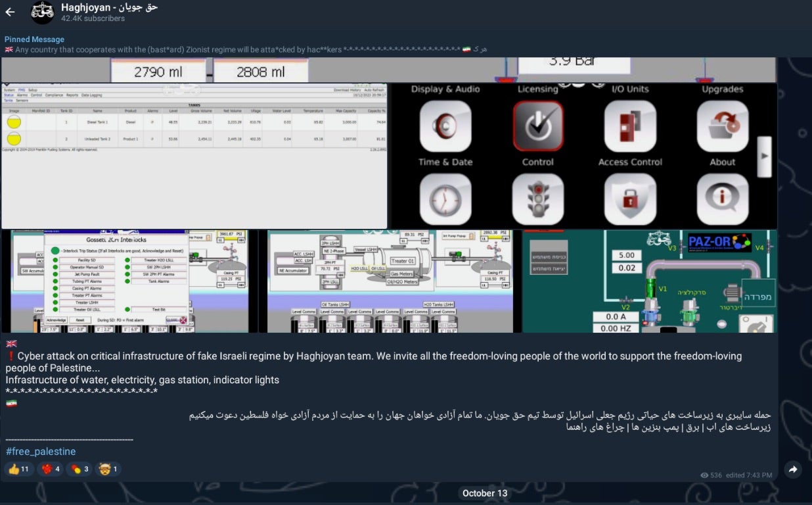The width and height of the screenshot is (812, 505).
Task: Open the PAZ-OR control panel image
Action: [x=649, y=281]
